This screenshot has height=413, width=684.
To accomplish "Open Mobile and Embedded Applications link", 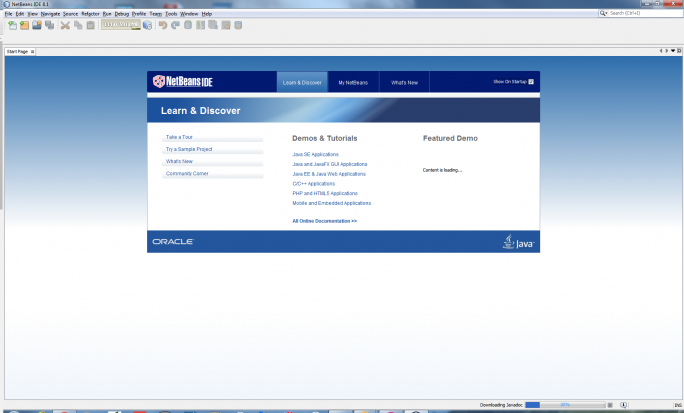I will tap(332, 203).
